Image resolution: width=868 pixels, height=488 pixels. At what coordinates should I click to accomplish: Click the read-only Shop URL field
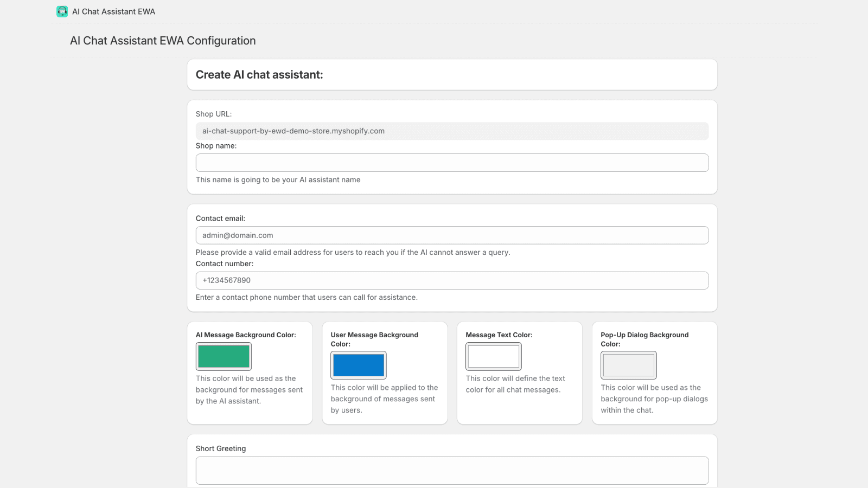click(452, 131)
